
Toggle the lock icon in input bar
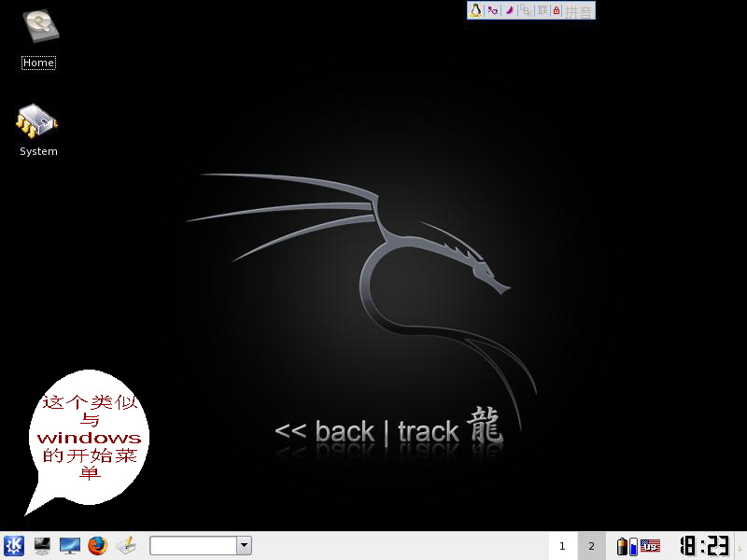point(557,10)
